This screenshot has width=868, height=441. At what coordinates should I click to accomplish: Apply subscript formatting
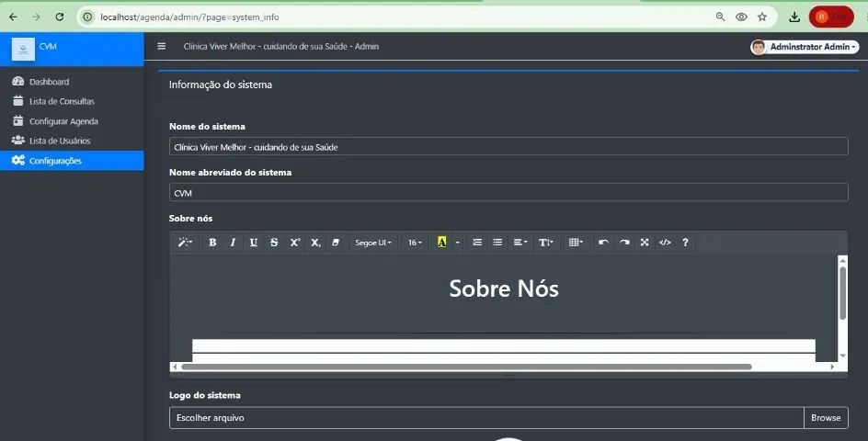click(315, 243)
